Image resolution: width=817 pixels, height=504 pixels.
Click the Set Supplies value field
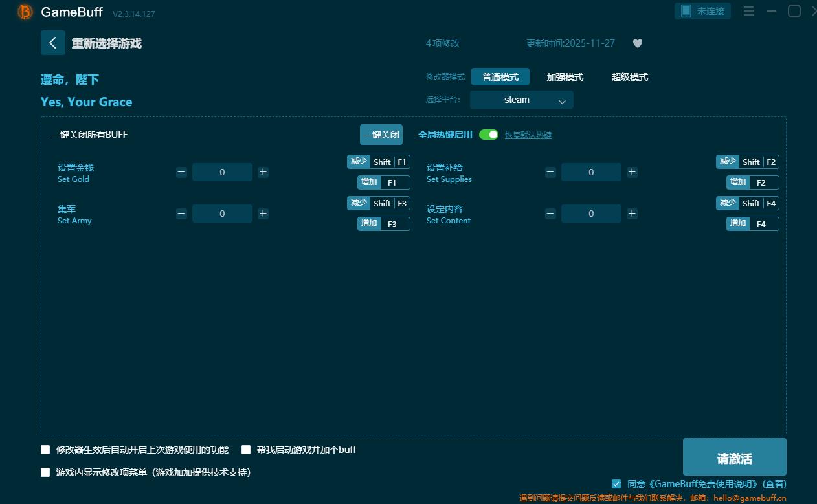[x=591, y=172]
